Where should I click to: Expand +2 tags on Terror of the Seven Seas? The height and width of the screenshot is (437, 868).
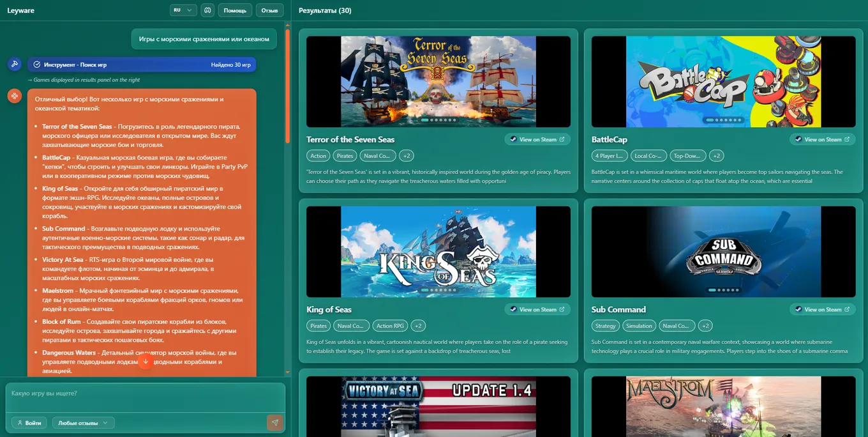pyautogui.click(x=407, y=156)
